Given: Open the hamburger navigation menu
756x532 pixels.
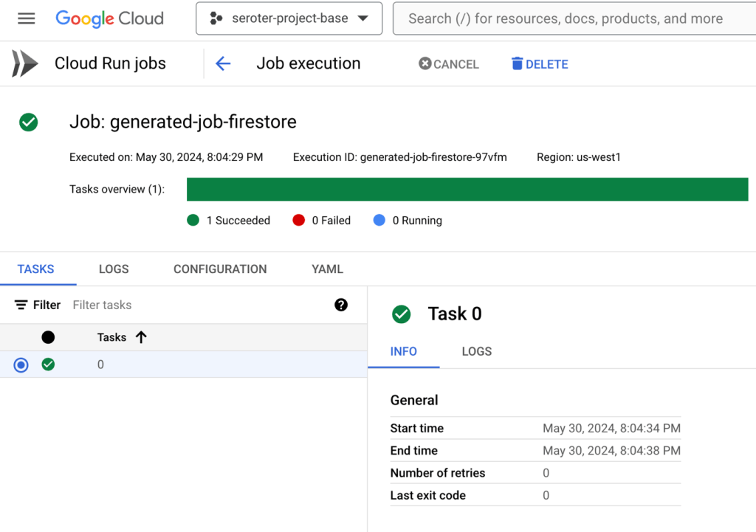Looking at the screenshot, I should (27, 18).
